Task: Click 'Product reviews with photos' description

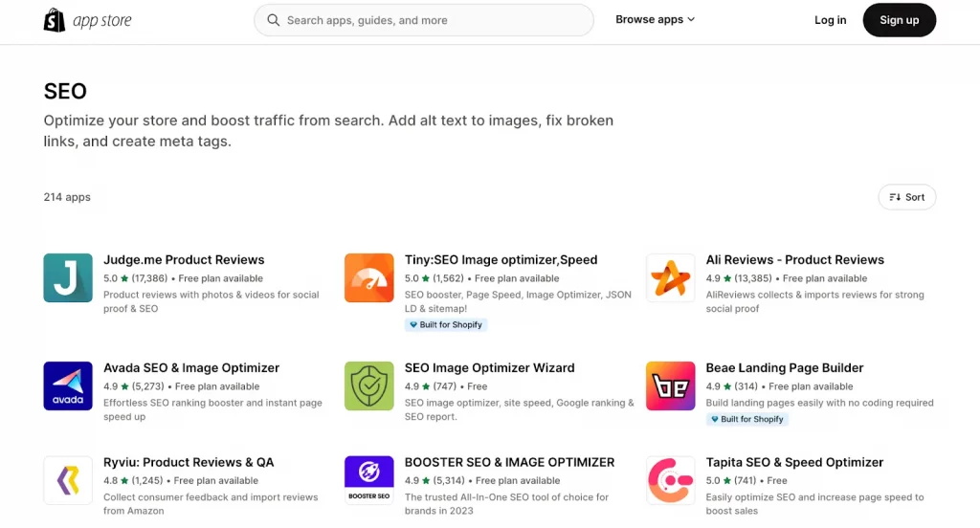Action: click(212, 302)
